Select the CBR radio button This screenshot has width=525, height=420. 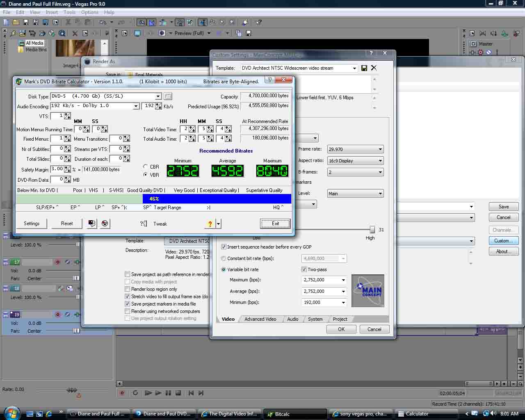[x=146, y=167]
